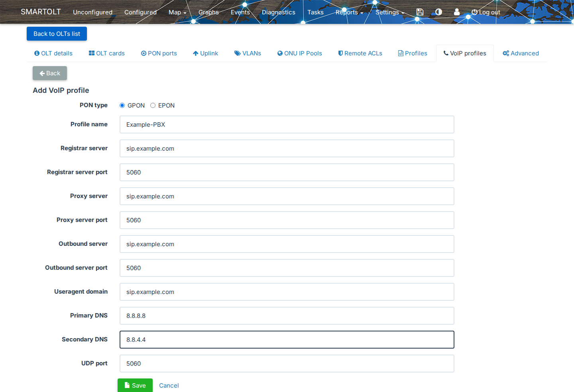
Task: Switch to the Remote ACLs tab
Action: [x=360, y=53]
